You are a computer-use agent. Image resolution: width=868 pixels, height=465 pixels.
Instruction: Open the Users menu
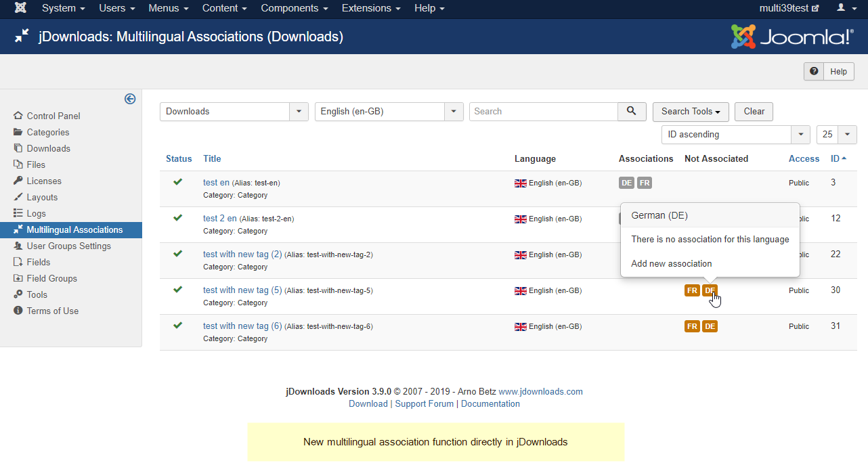(x=117, y=8)
